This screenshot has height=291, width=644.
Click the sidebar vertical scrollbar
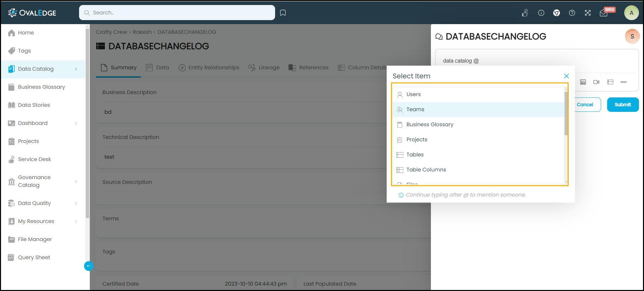(87, 124)
